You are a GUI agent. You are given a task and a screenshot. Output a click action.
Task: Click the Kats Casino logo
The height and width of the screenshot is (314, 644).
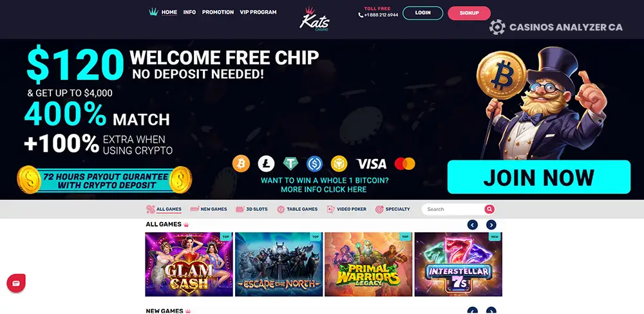tap(314, 19)
